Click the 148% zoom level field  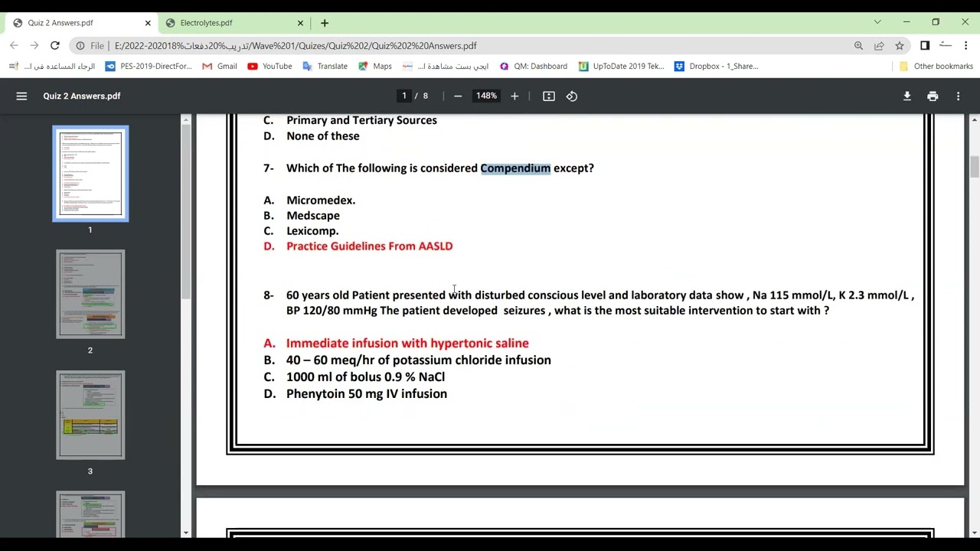click(486, 96)
